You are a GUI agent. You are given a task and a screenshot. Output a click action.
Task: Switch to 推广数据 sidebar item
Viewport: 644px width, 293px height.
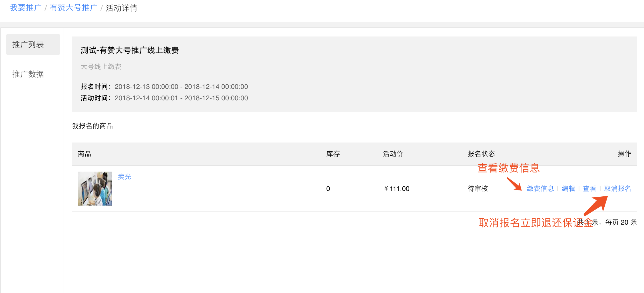click(28, 74)
